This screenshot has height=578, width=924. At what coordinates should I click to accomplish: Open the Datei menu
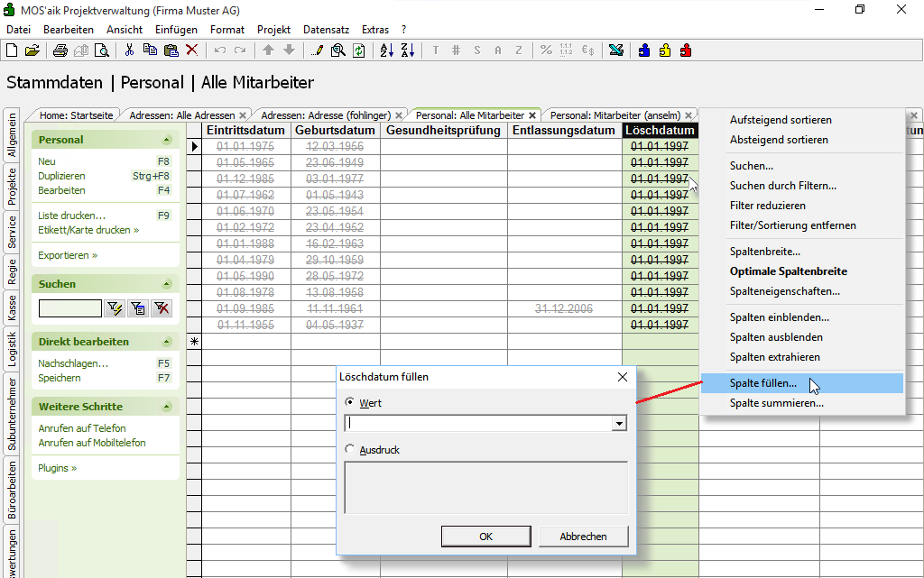coord(18,30)
